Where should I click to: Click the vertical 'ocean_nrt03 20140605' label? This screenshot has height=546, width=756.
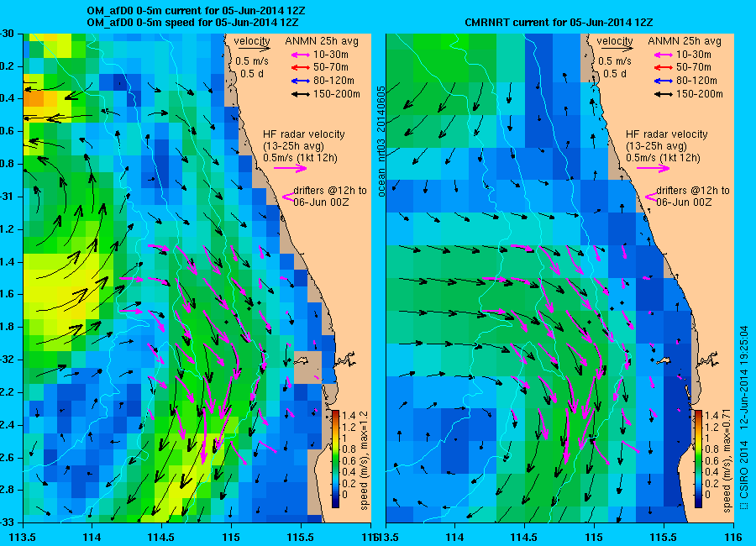[381, 141]
